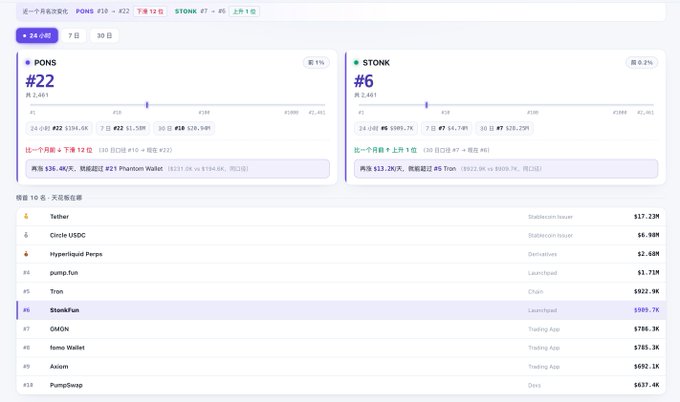680x402 pixels.
Task: Click the PONS 7 日 #22 $1.58M chip
Action: (x=123, y=128)
